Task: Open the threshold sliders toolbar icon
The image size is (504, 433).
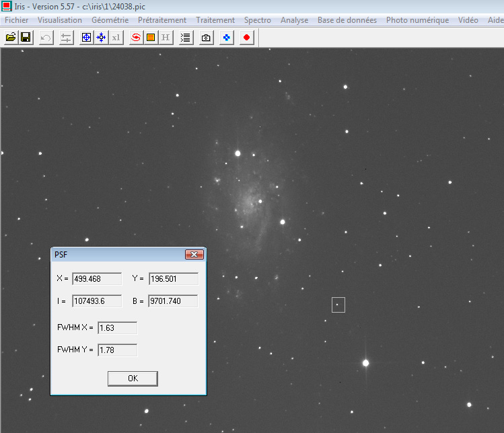Action: coord(66,38)
